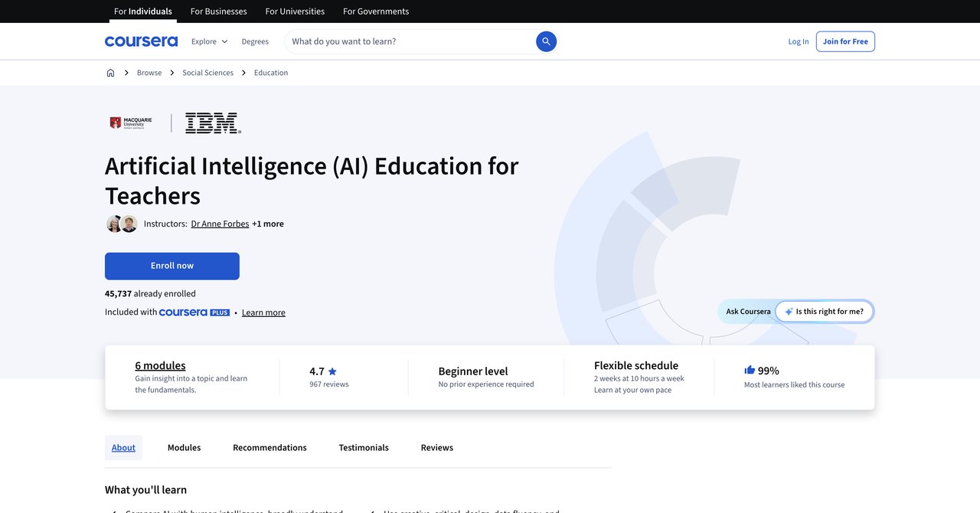
Task: Select the For Governments tab
Action: tap(376, 11)
